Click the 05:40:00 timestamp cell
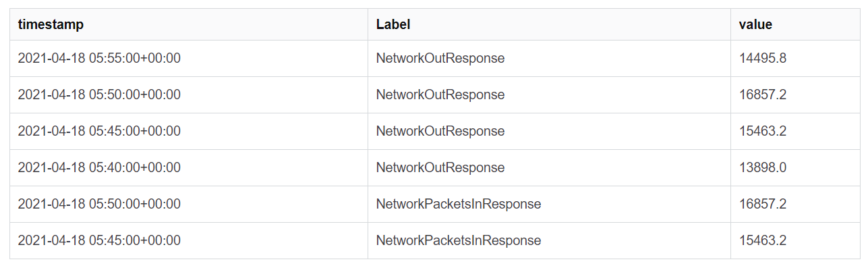 189,167
